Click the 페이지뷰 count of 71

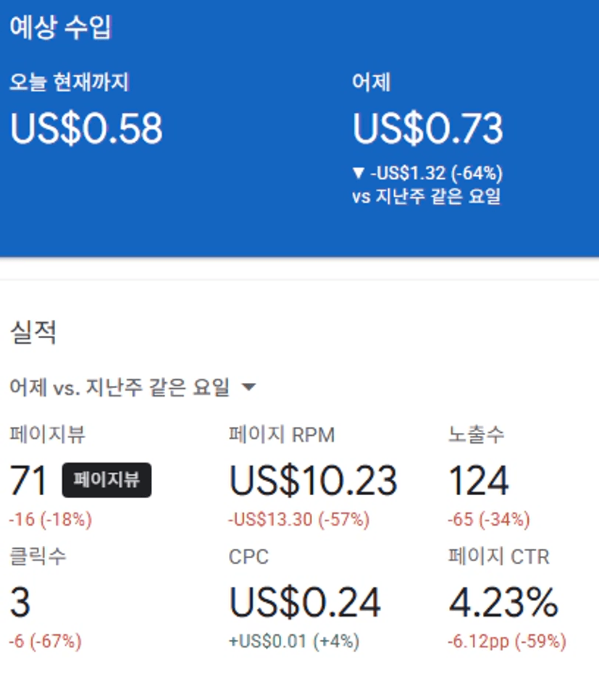pyautogui.click(x=28, y=481)
